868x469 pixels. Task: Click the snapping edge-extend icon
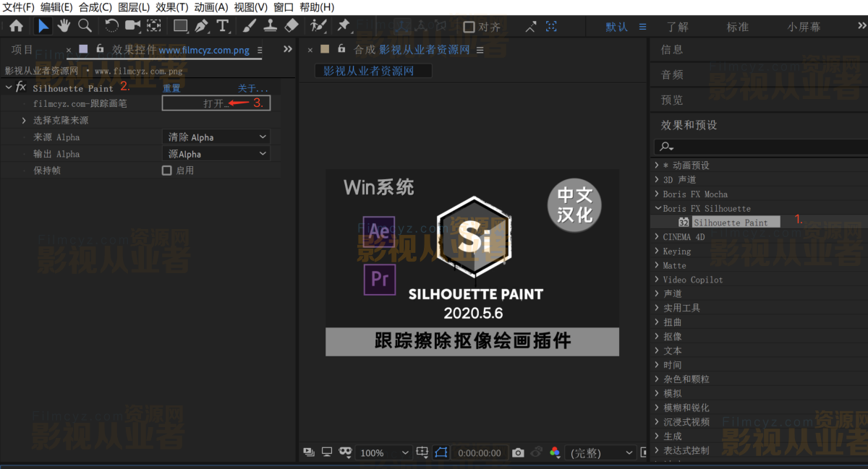(531, 27)
